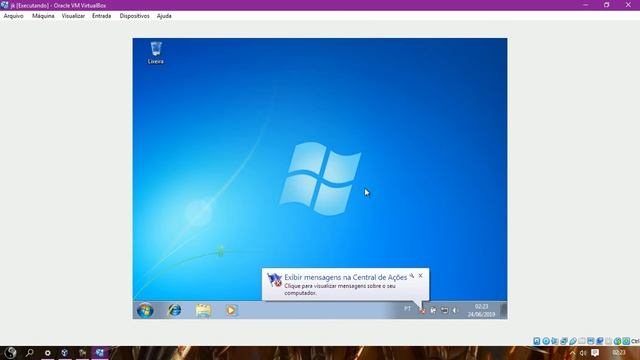
Task: Click VirtualBox host key indicator icon
Action: click(626, 341)
